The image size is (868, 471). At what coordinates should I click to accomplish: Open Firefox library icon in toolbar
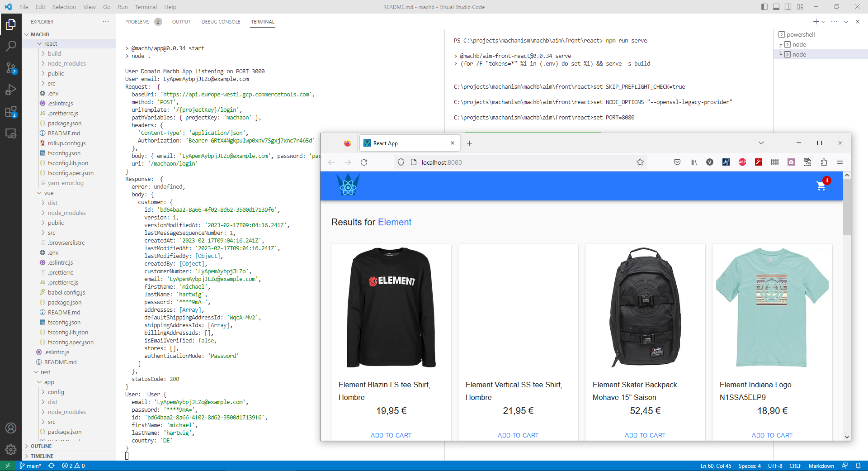tap(693, 162)
